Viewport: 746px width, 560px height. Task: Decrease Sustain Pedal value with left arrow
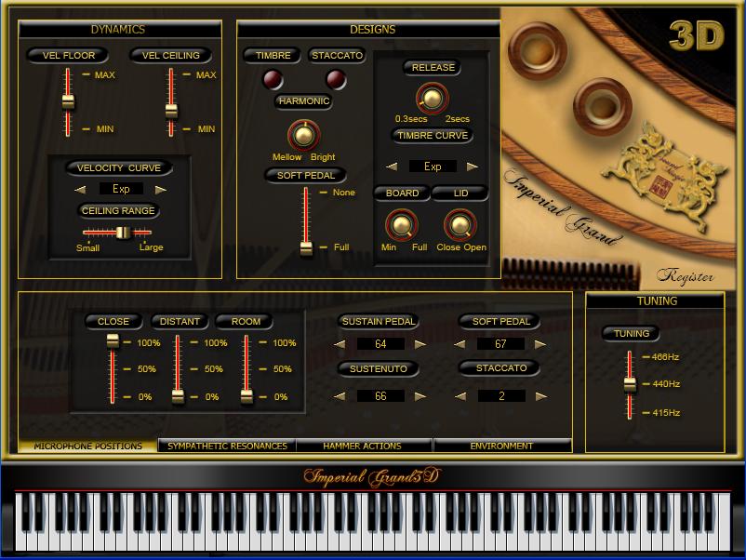point(340,344)
